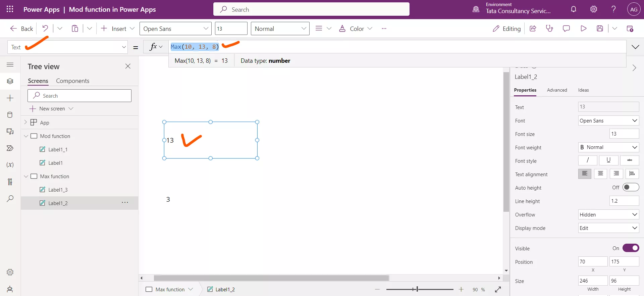Open the Ideas tab

pyautogui.click(x=583, y=90)
